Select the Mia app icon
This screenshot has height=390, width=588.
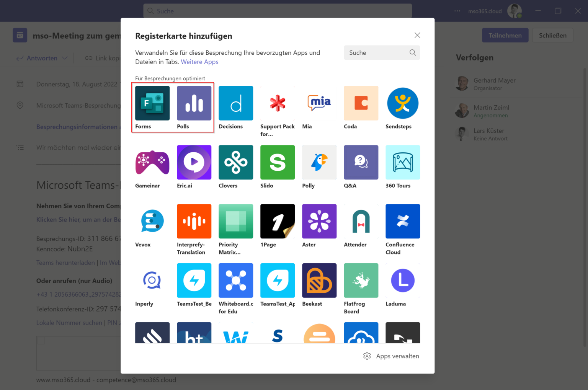click(319, 103)
